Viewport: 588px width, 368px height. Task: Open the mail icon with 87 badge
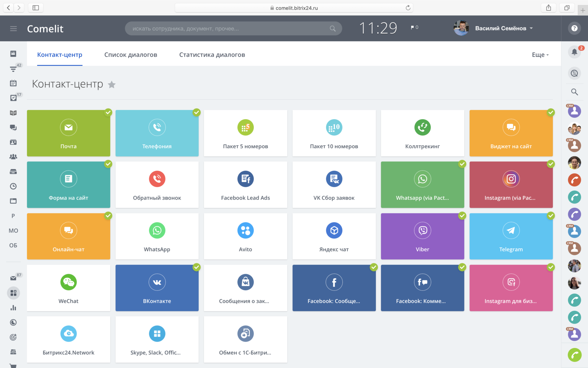coord(13,278)
